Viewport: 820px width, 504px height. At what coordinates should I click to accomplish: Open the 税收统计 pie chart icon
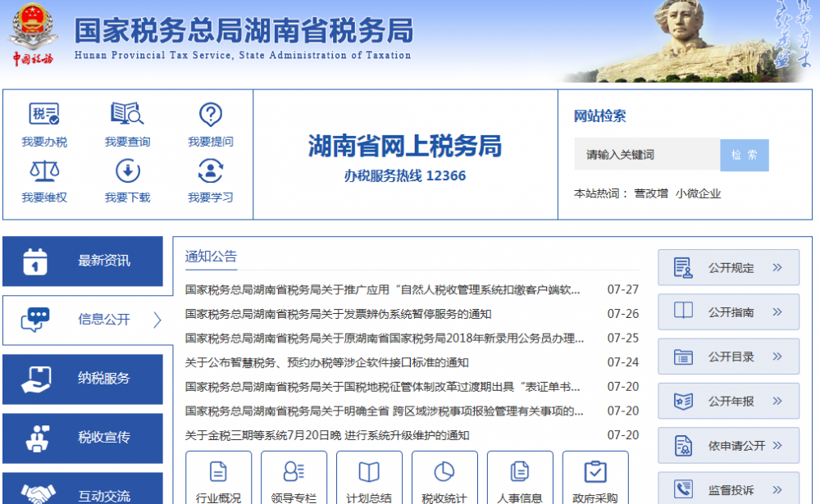click(x=444, y=472)
